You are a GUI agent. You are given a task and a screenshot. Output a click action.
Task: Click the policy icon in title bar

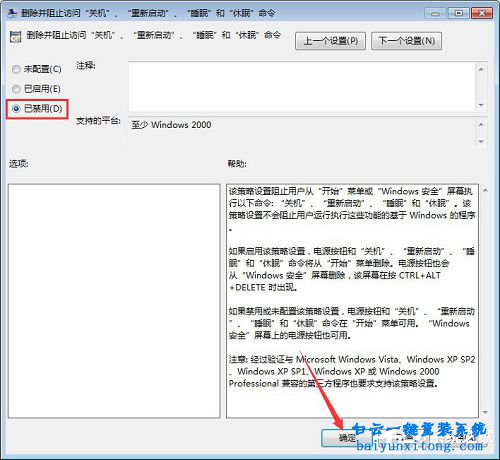pyautogui.click(x=12, y=13)
